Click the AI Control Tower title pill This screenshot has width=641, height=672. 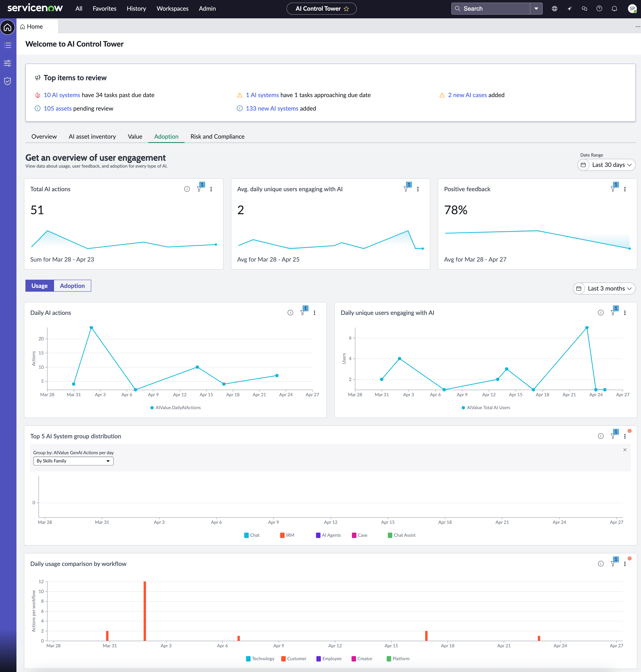321,9
